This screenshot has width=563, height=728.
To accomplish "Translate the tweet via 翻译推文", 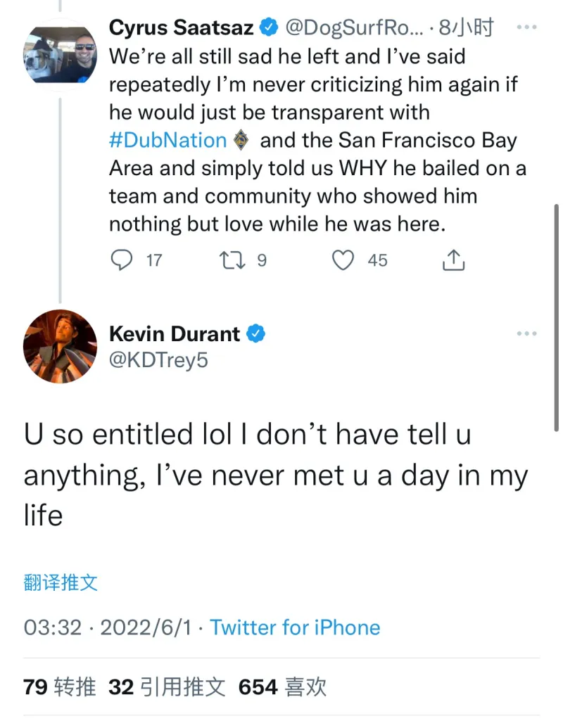I will pos(61,582).
